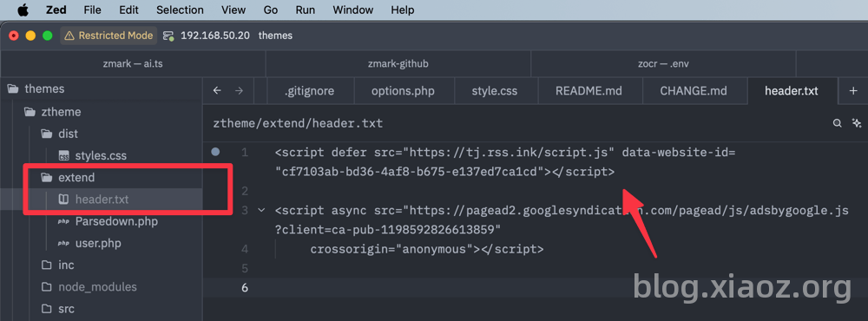868x321 pixels.
Task: Click the AI sparkle assistant icon
Action: (x=857, y=123)
